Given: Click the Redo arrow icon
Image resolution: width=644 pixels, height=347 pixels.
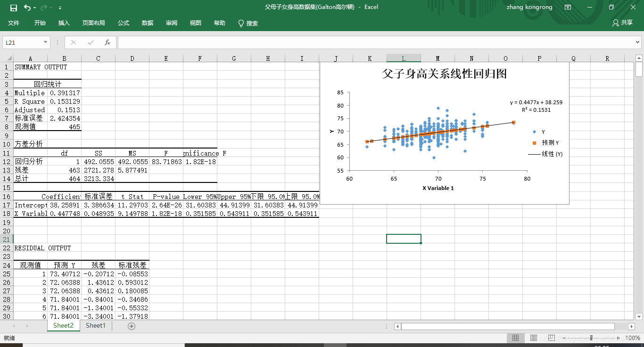Looking at the screenshot, I should point(44,8).
